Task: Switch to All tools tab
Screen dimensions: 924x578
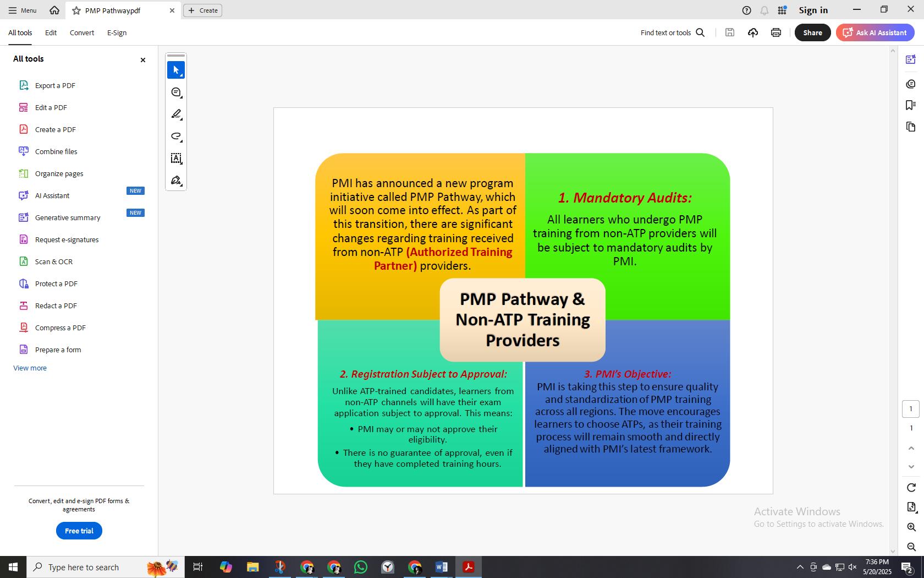Action: 20,32
